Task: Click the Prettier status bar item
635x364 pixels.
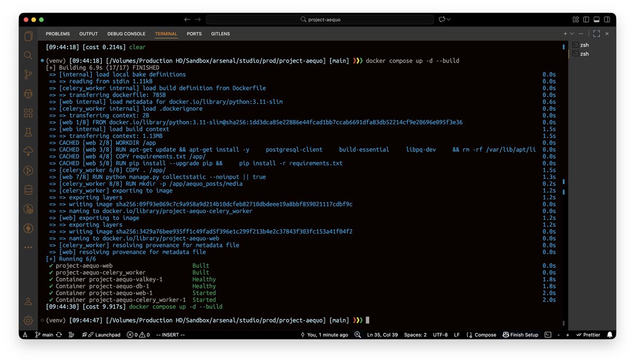Action: click(587, 334)
